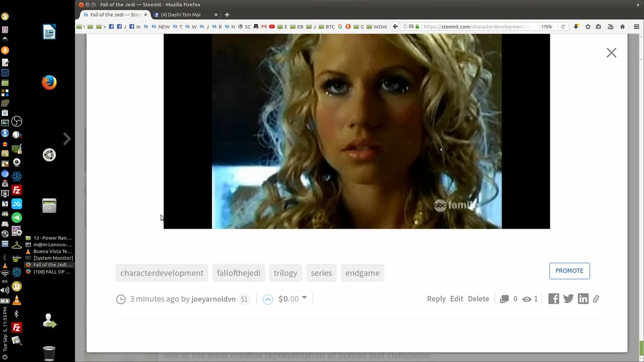The image size is (644, 362).
Task: Open the SC bookmark in the toolbar
Action: (244, 27)
